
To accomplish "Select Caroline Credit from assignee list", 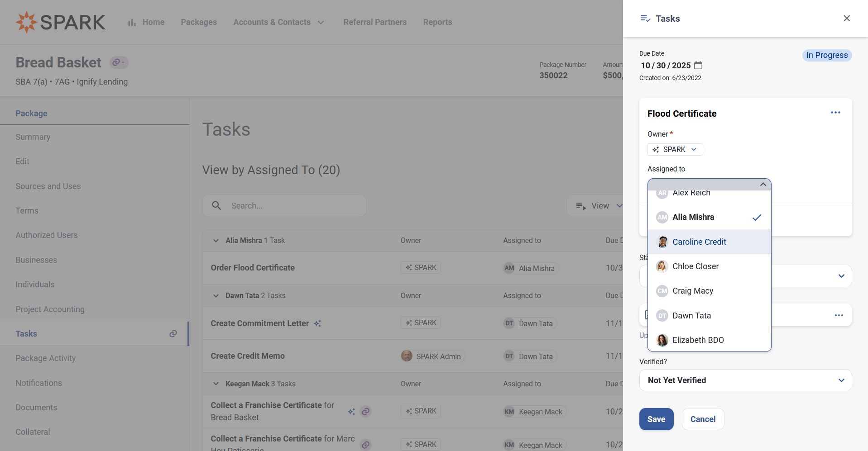I will (699, 242).
